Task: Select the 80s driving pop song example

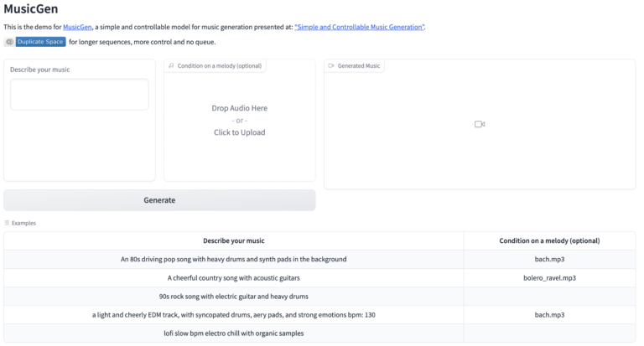Action: (233, 260)
